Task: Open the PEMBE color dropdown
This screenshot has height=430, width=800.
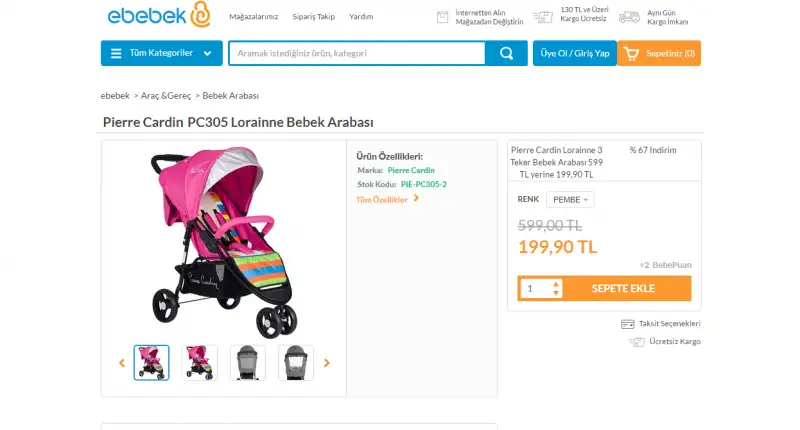Action: (x=570, y=199)
